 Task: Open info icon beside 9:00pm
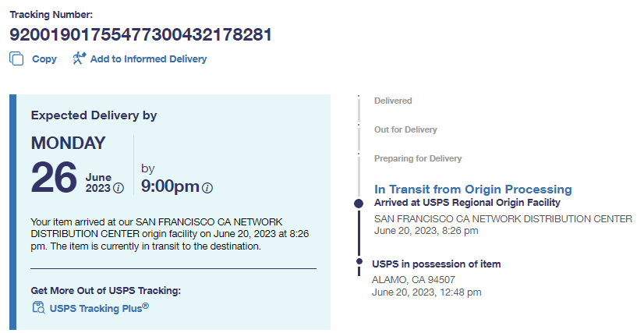(207, 188)
